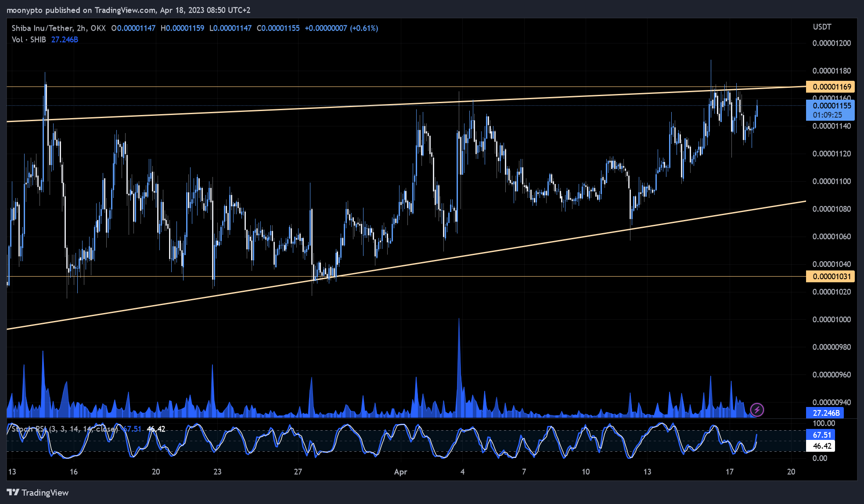Click the 100.00 Stoch RSI scale label
This screenshot has height=504, width=864.
824,423
